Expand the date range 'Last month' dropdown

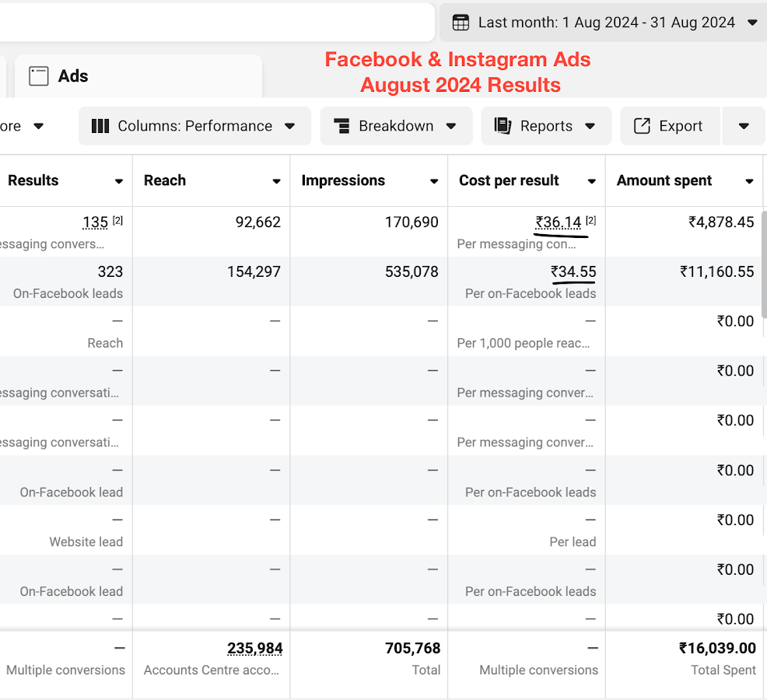click(752, 23)
